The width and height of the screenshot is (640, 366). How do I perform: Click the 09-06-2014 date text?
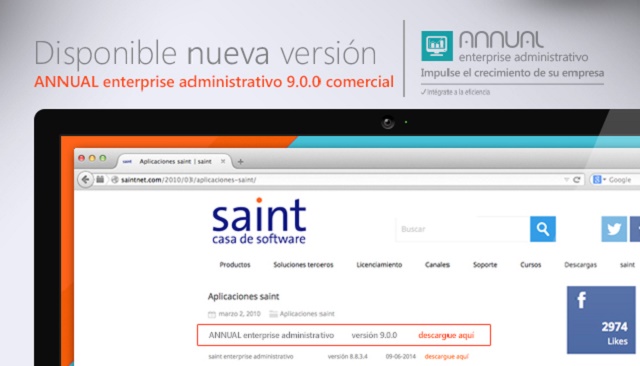point(400,356)
